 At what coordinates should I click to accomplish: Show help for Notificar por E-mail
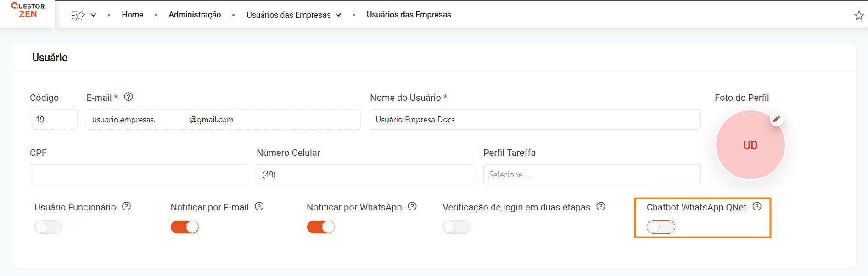pos(259,206)
